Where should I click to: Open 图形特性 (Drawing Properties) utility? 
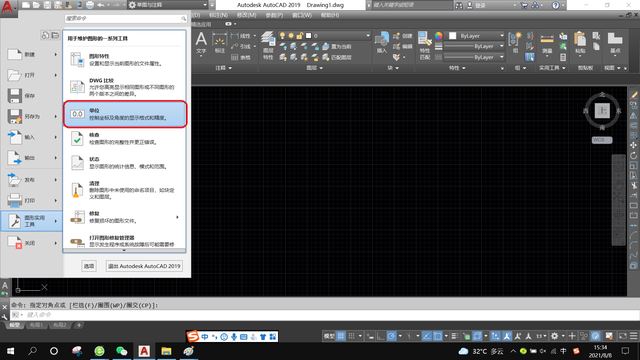pos(124,60)
